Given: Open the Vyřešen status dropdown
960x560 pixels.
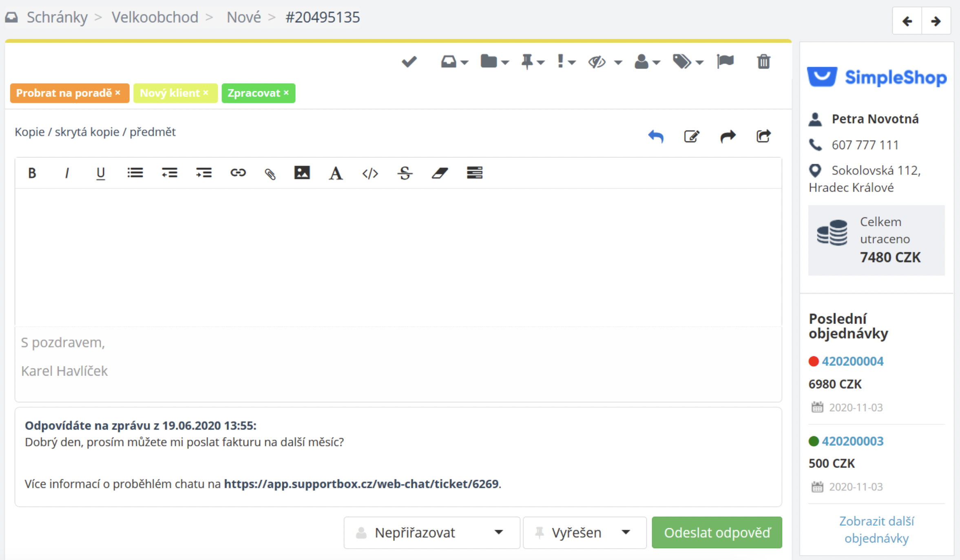Looking at the screenshot, I should point(584,532).
